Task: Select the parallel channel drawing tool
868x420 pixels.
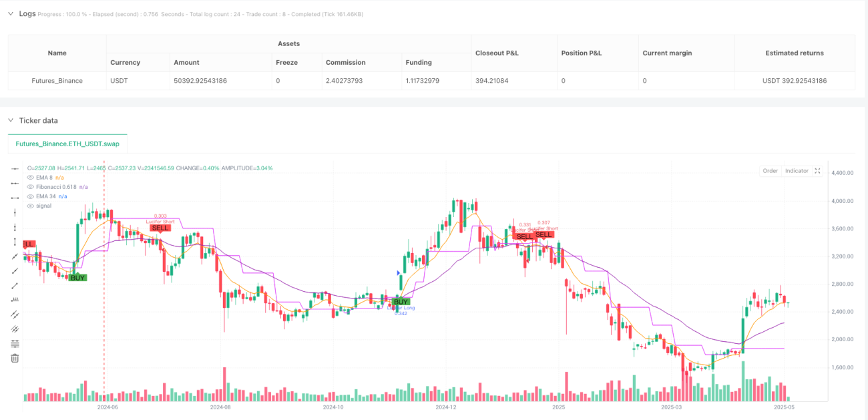Action: pyautogui.click(x=15, y=314)
